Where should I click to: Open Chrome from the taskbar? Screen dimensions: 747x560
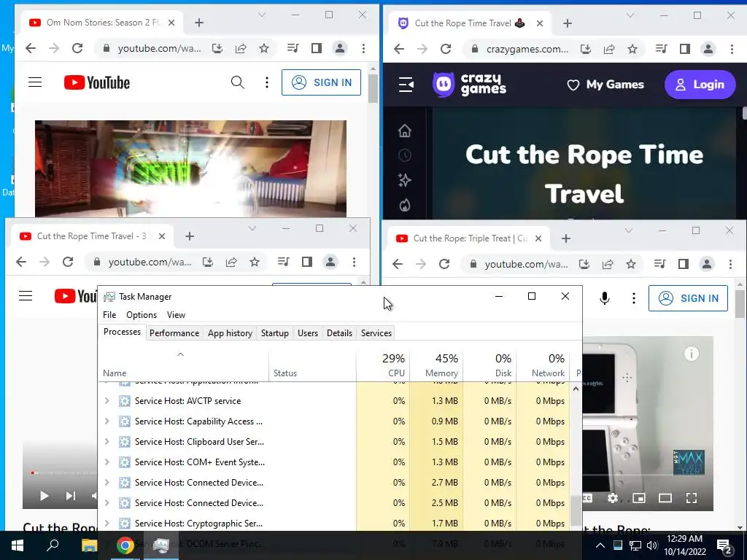125,545
